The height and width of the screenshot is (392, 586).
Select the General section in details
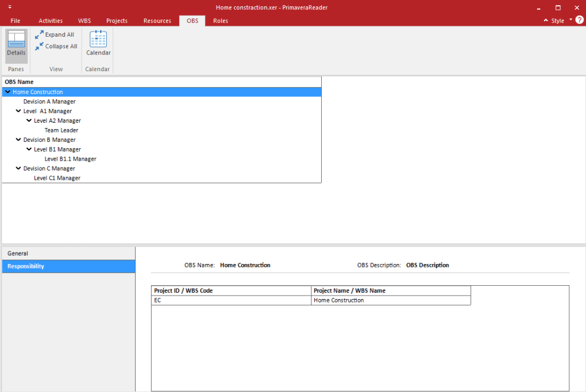[18, 253]
